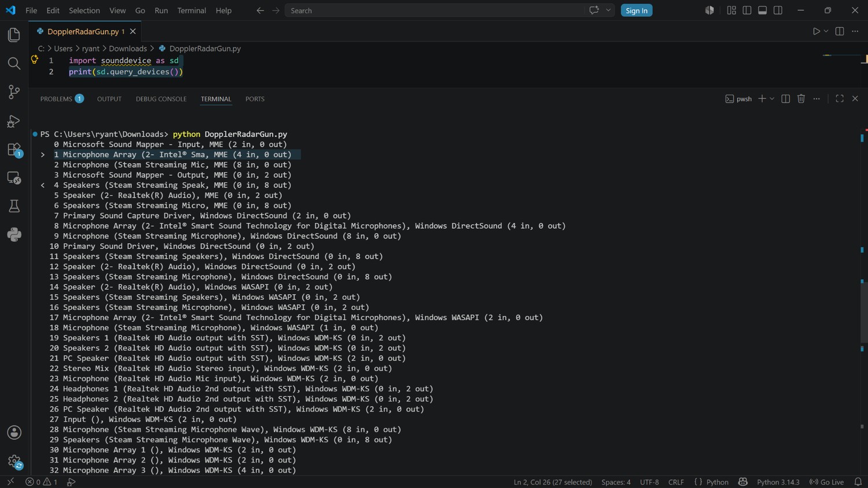The image size is (868, 488).
Task: Open notifications bell icon
Action: point(858,482)
